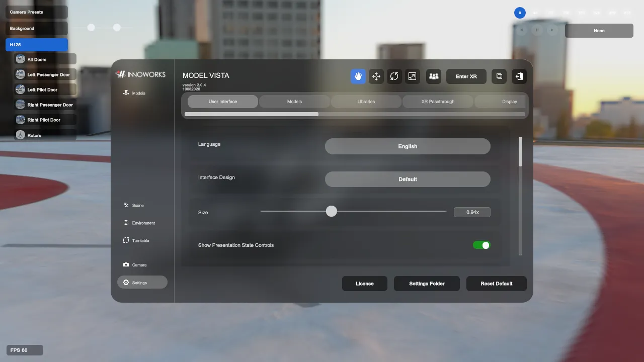This screenshot has height=362, width=644.
Task: Click the Camera icon in sidebar
Action: pos(126,264)
